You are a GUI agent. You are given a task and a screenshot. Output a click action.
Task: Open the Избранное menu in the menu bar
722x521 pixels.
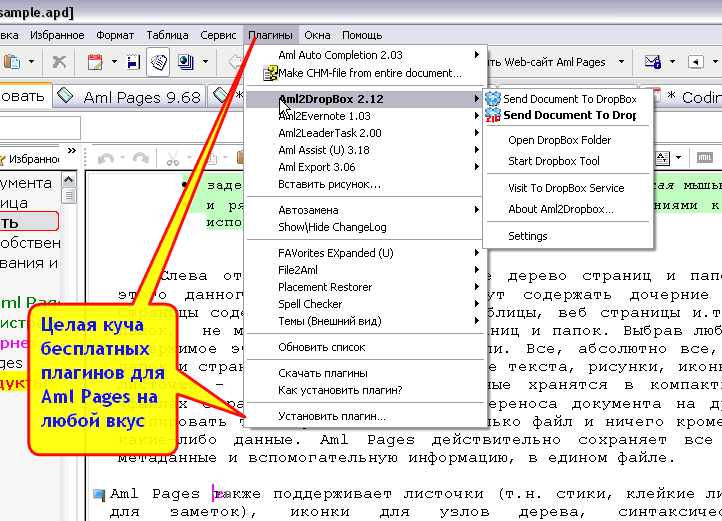point(57,35)
